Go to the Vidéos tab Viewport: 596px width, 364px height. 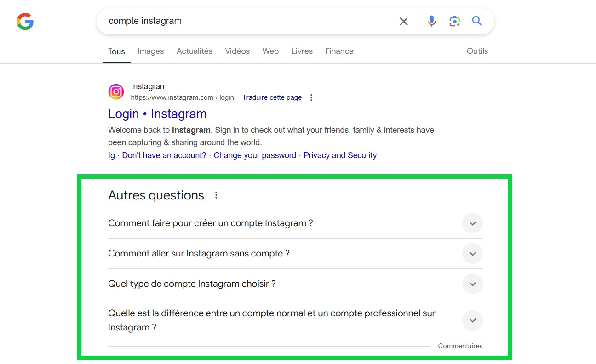coord(237,51)
